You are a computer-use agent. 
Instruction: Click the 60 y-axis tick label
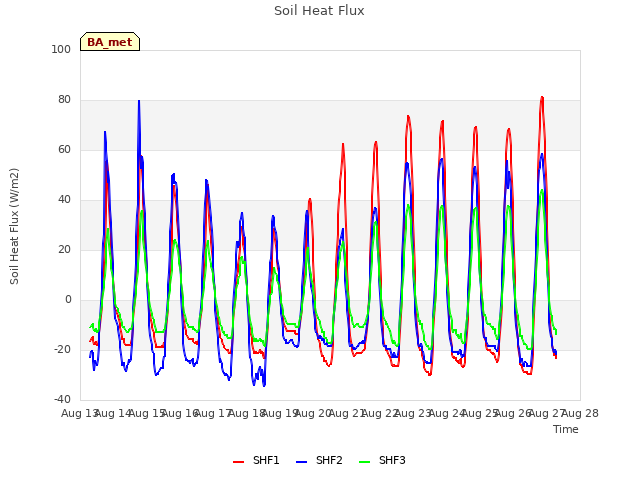[x=64, y=149]
